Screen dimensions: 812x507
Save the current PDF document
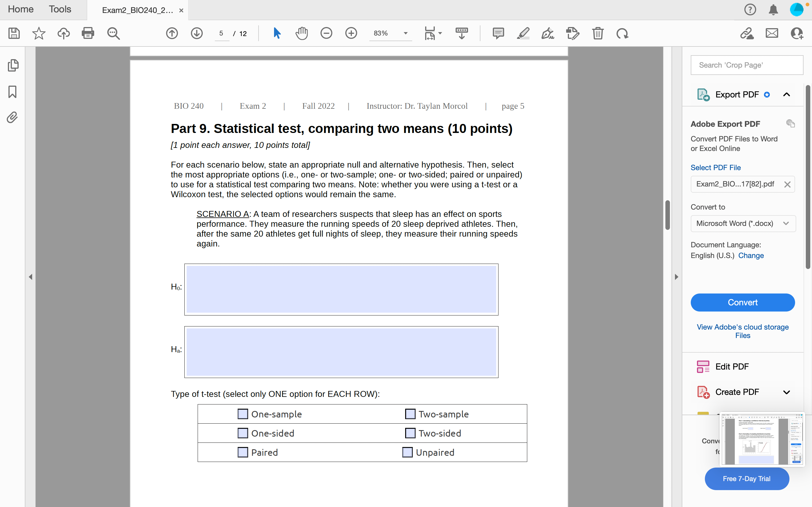(14, 33)
